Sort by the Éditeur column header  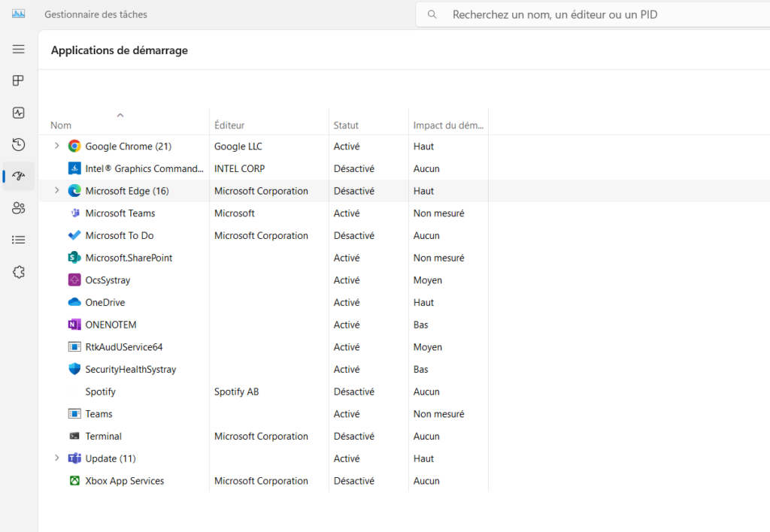tap(229, 125)
